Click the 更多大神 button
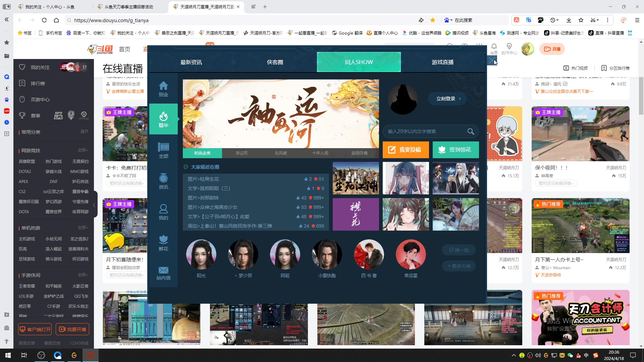This screenshot has width=644, height=362. click(x=459, y=266)
